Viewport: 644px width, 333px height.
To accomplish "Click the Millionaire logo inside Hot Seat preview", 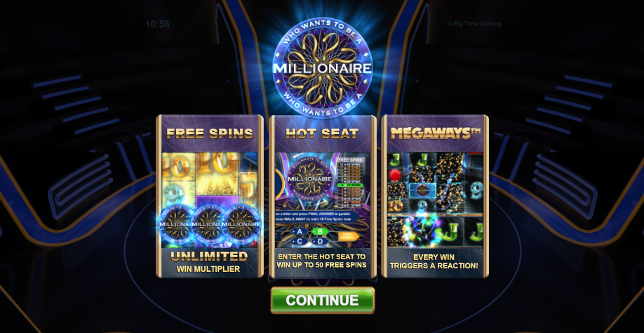I will pyautogui.click(x=309, y=178).
